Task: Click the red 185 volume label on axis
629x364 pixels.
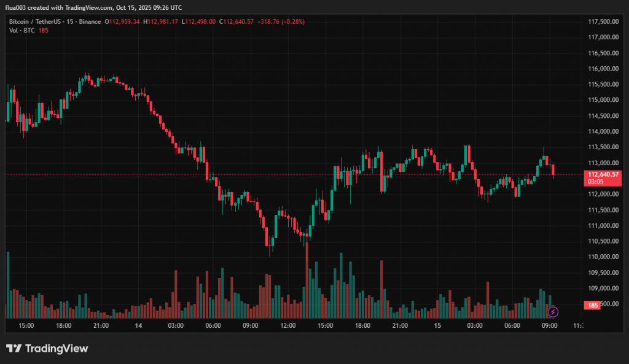Action: [x=593, y=305]
